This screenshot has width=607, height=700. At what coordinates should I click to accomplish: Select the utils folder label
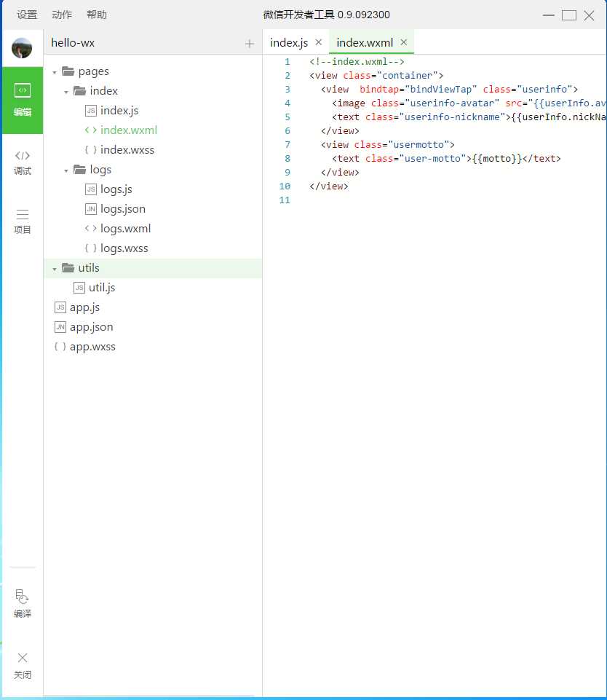coord(89,268)
